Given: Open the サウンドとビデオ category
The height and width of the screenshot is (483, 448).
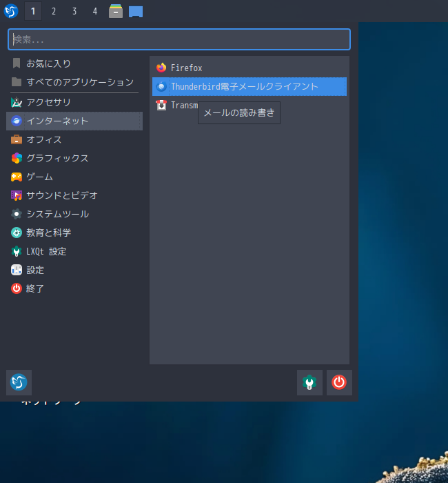Looking at the screenshot, I should pyautogui.click(x=74, y=195).
